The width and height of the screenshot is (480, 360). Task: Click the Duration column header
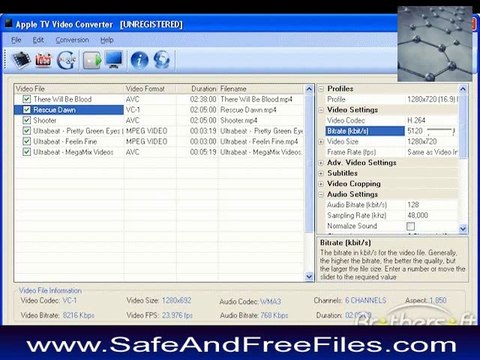(x=197, y=89)
